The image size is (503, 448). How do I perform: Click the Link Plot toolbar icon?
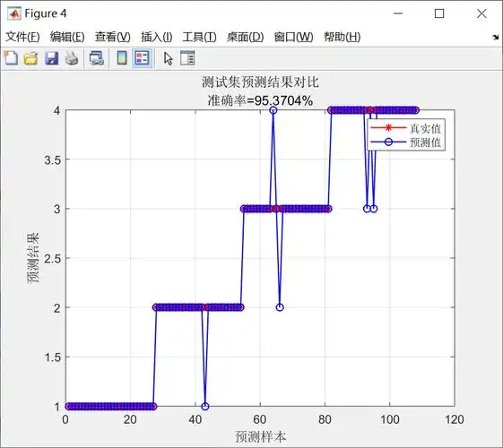[x=97, y=58]
